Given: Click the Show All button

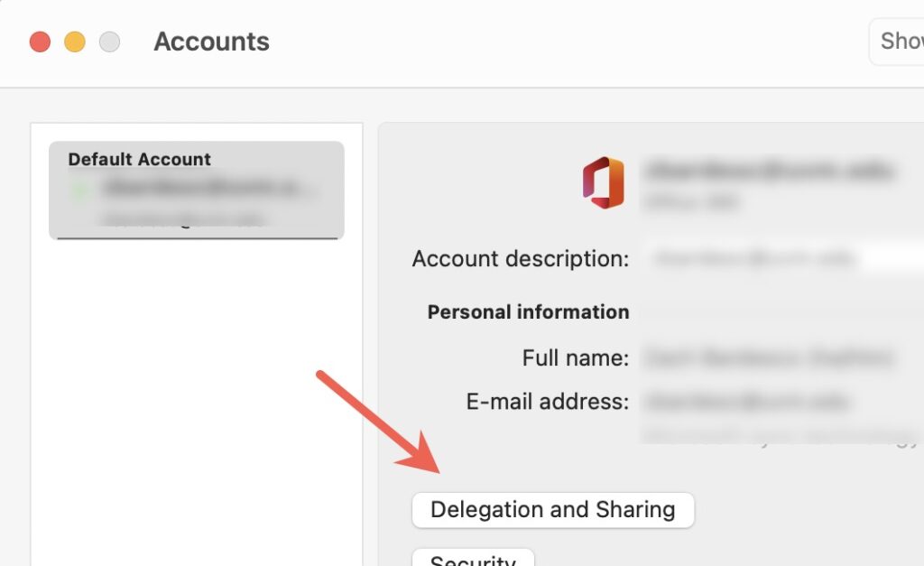Looking at the screenshot, I should point(901,41).
